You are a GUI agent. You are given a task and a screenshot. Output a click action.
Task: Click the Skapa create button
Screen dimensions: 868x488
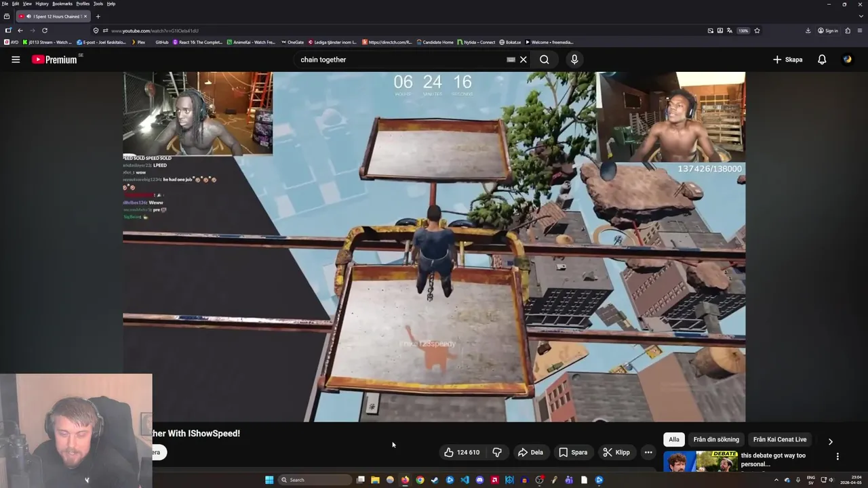(x=788, y=60)
